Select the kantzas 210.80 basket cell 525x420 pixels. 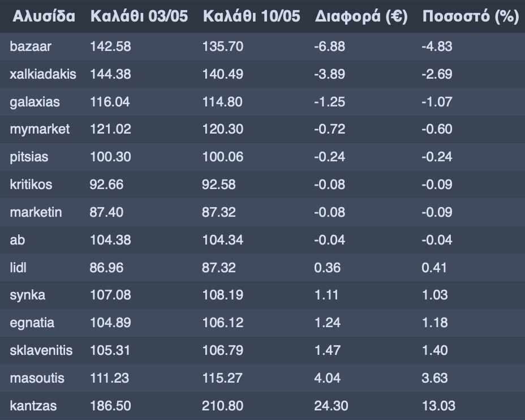(223, 406)
